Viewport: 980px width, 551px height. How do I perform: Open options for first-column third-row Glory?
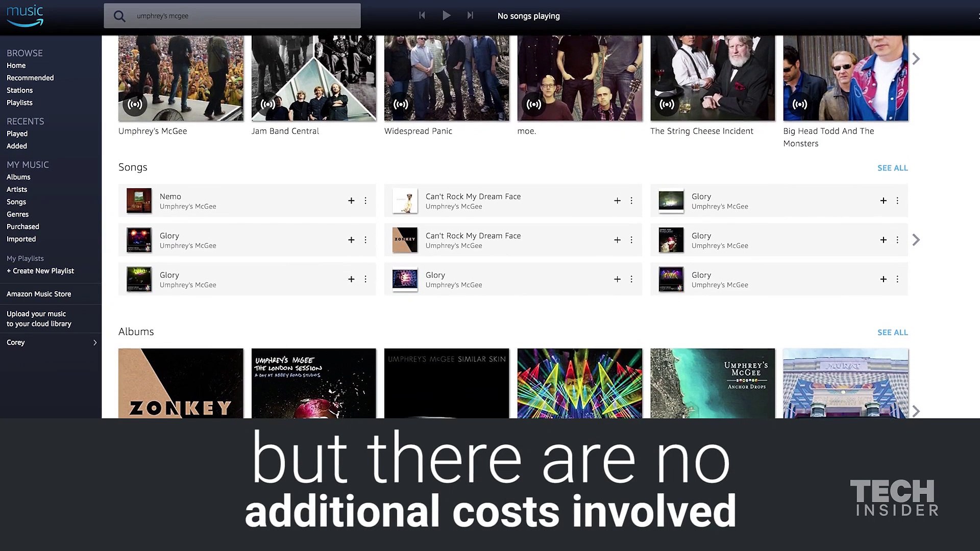tap(365, 279)
